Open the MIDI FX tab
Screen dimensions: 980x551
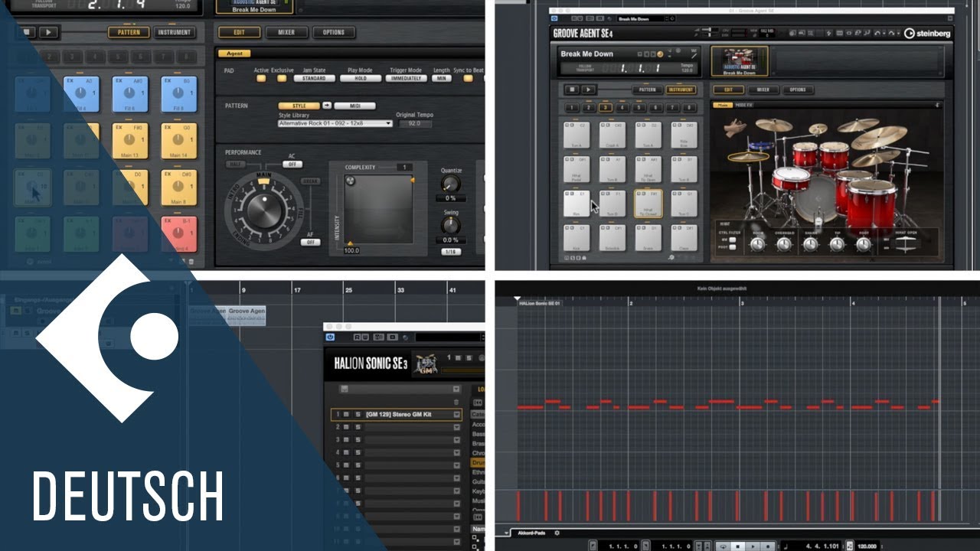tap(745, 105)
